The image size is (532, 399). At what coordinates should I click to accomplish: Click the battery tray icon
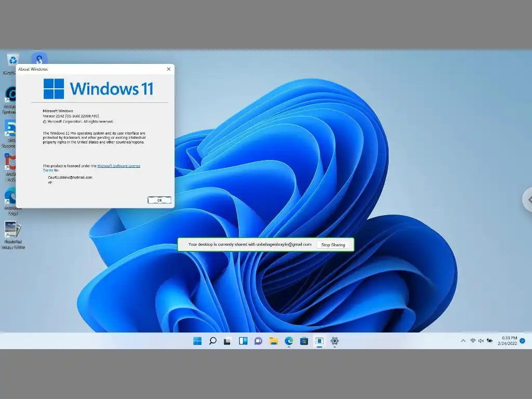pyautogui.click(x=489, y=341)
